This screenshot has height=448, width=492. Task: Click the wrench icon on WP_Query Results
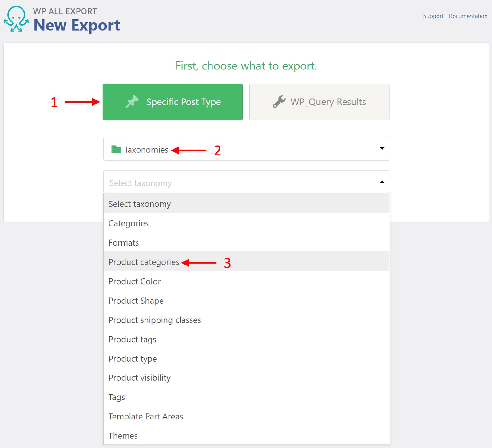pyautogui.click(x=279, y=102)
